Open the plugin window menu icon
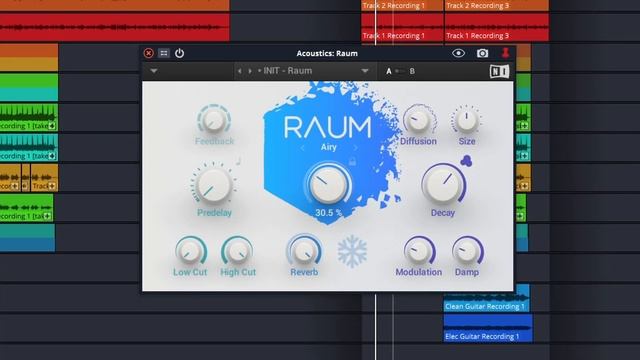The height and width of the screenshot is (360, 640). 164,53
